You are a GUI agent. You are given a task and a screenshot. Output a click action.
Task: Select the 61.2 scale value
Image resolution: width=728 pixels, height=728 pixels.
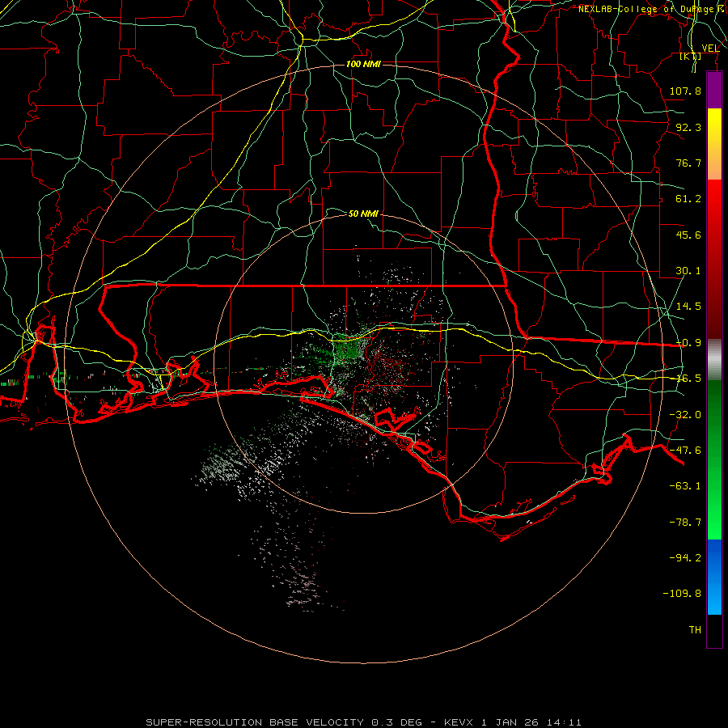(688, 199)
